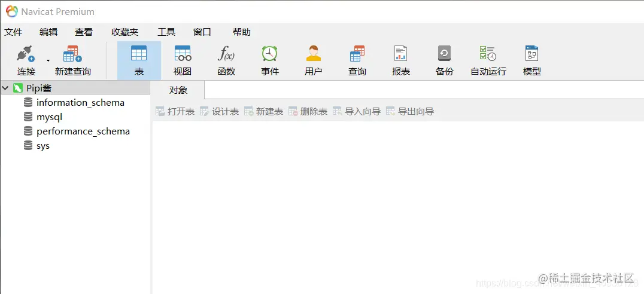The image size is (644, 294).
Task: Switch to 视图 (View) objects
Action: [x=183, y=61]
